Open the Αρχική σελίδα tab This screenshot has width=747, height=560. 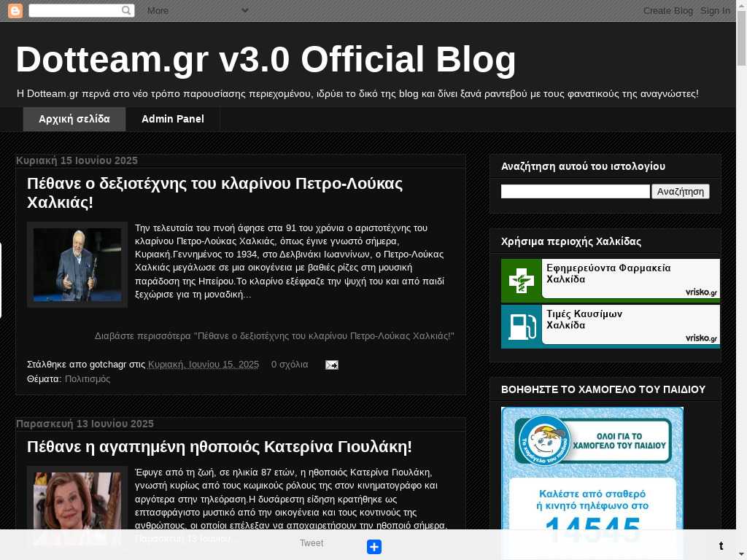point(74,119)
